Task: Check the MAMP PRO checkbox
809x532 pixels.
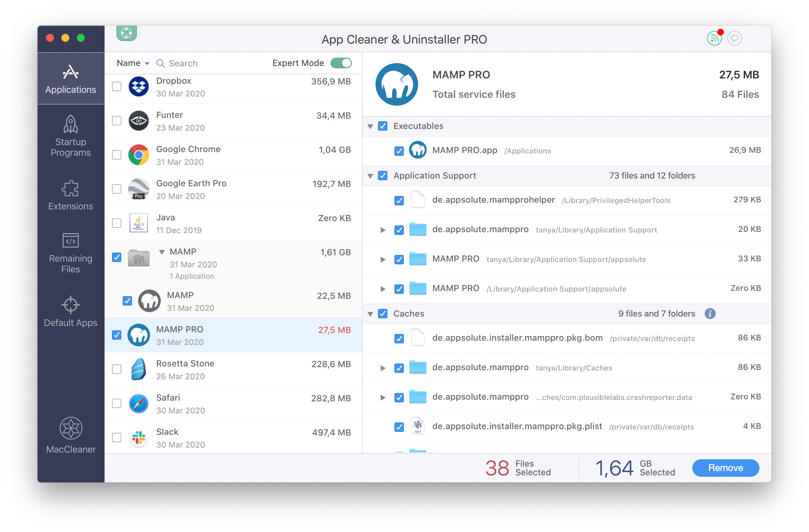Action: point(118,334)
